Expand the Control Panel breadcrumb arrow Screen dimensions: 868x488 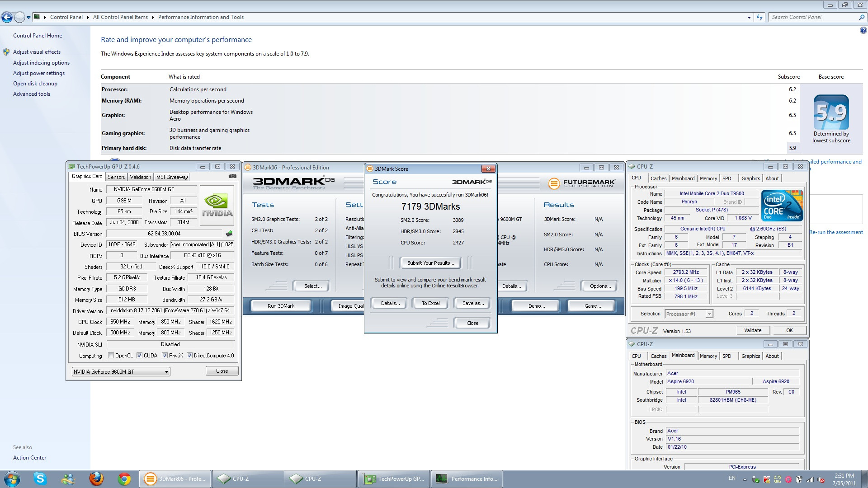point(87,17)
